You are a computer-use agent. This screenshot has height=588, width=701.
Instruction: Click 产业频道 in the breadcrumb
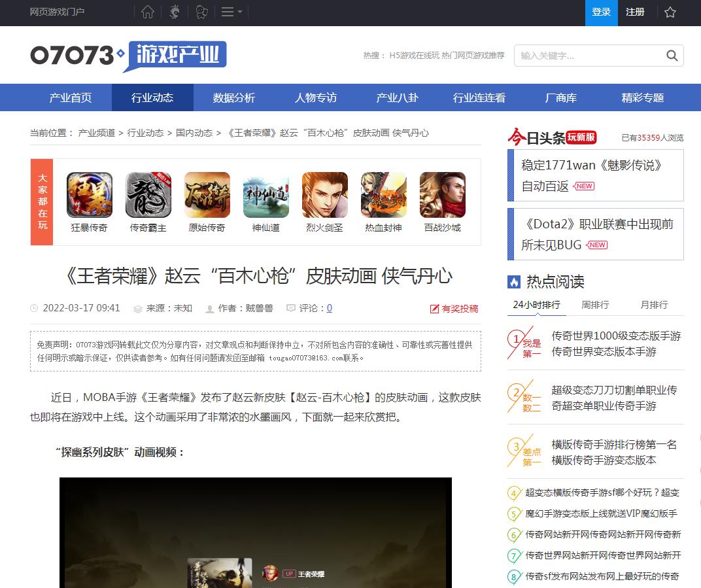(97, 133)
